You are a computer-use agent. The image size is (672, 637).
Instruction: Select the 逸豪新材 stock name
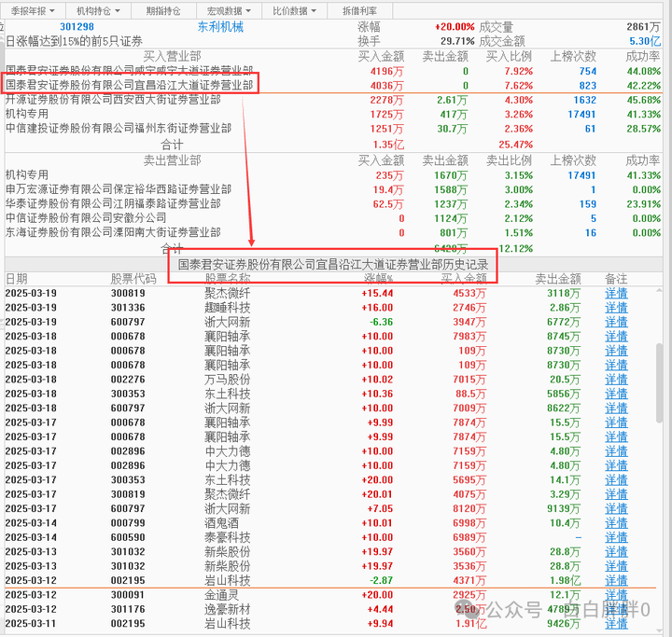227,609
